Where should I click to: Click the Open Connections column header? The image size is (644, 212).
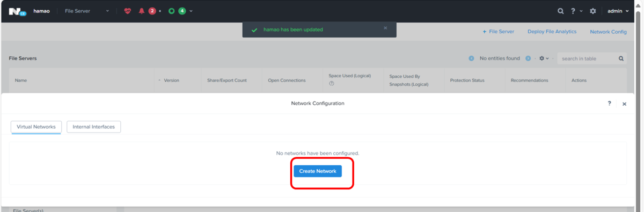tap(287, 81)
